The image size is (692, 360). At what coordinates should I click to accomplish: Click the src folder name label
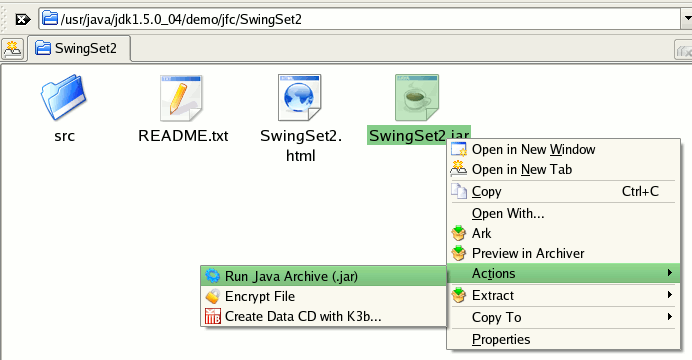tap(64, 136)
